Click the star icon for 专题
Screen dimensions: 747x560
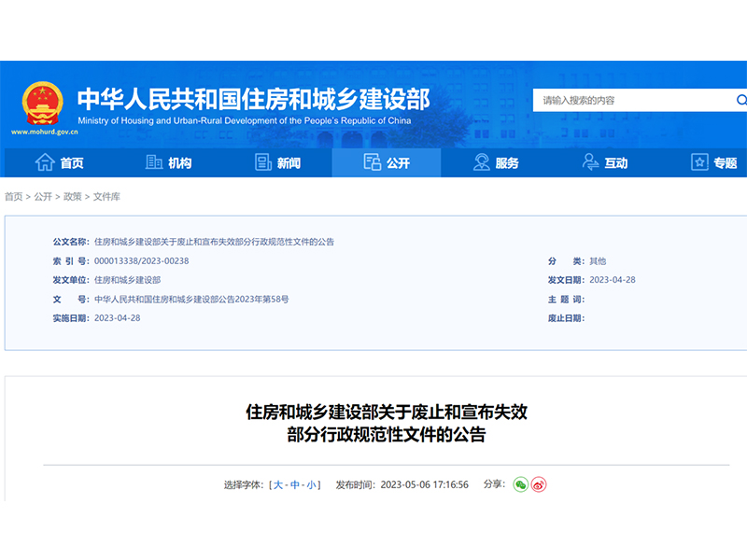pyautogui.click(x=699, y=162)
